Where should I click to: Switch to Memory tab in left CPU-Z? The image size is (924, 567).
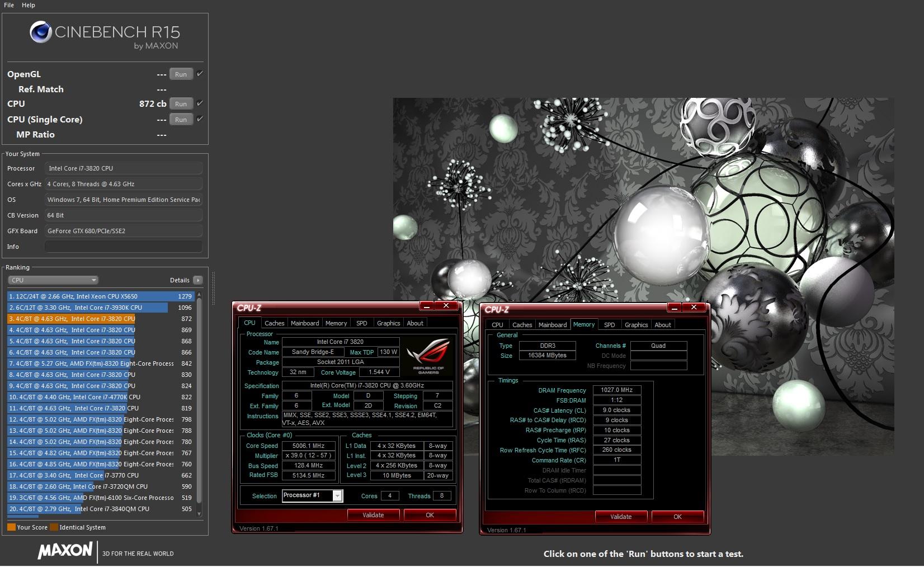click(x=336, y=323)
